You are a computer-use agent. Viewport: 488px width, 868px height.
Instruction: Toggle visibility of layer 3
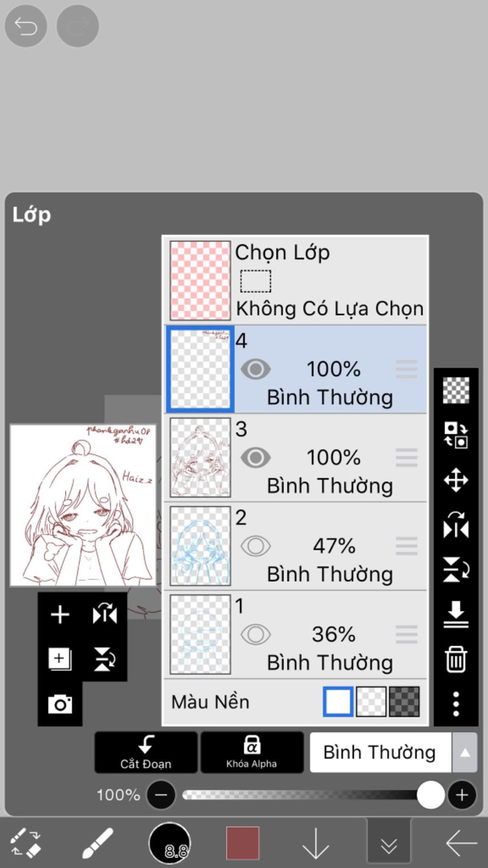(x=256, y=457)
